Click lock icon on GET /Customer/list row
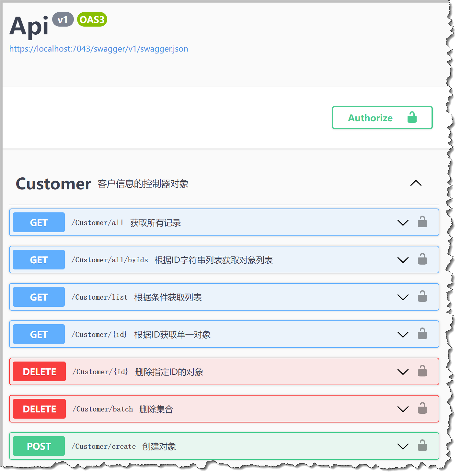461x476 pixels. pyautogui.click(x=422, y=297)
